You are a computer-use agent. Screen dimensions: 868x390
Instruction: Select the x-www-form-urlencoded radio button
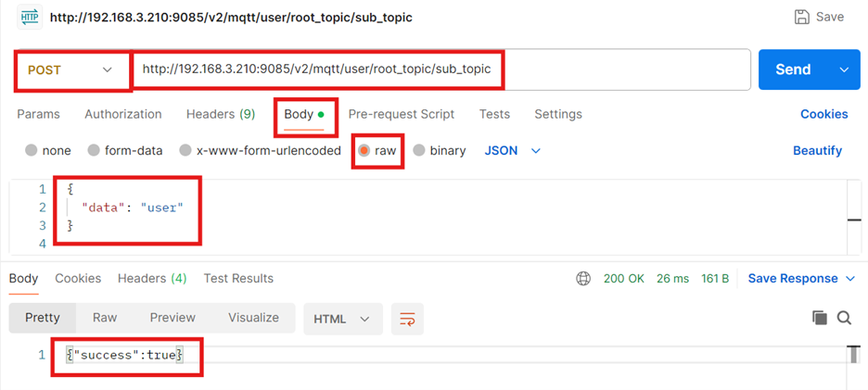pyautogui.click(x=186, y=150)
